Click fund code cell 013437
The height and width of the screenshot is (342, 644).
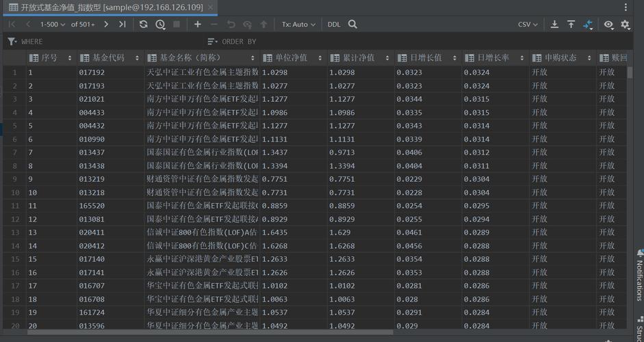[x=110, y=153]
